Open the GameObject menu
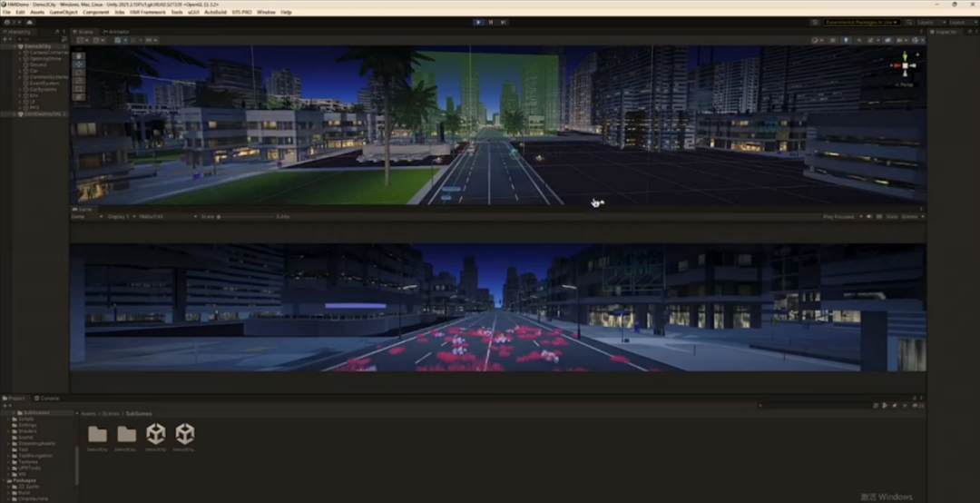Screen dimensions: 980x503 pyautogui.click(x=63, y=12)
